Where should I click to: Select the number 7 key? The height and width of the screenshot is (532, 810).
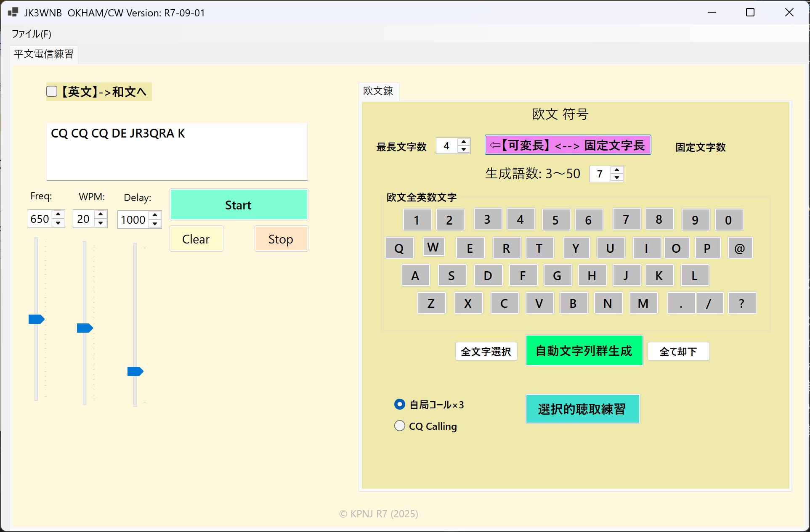tap(626, 219)
